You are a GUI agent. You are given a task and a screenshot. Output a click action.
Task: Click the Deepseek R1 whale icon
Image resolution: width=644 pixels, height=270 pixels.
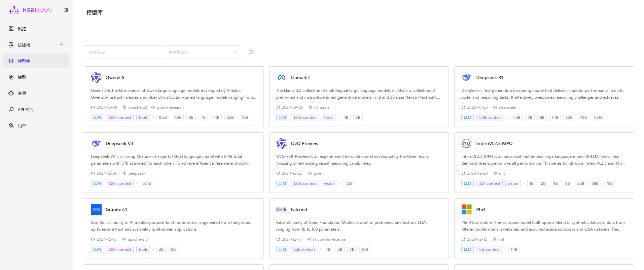pos(467,77)
